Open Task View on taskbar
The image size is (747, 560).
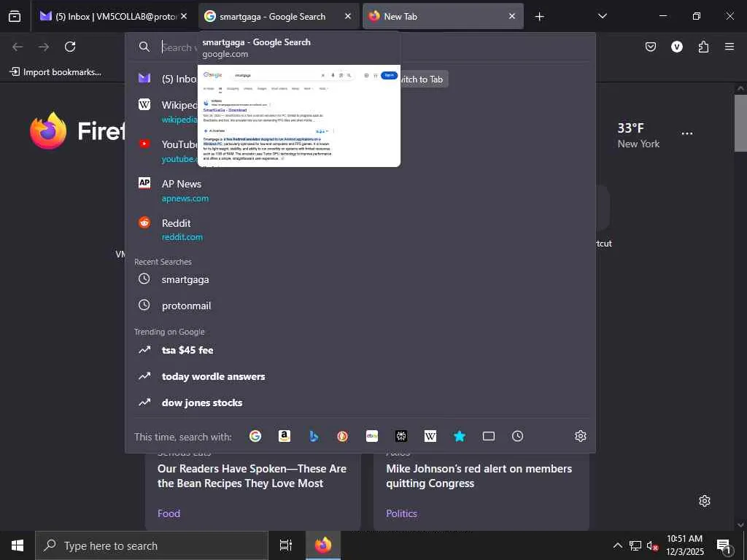click(285, 545)
